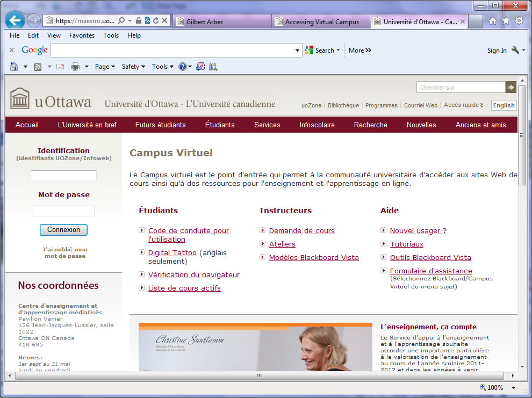Open the zoom level dropdown arrow

click(513, 387)
